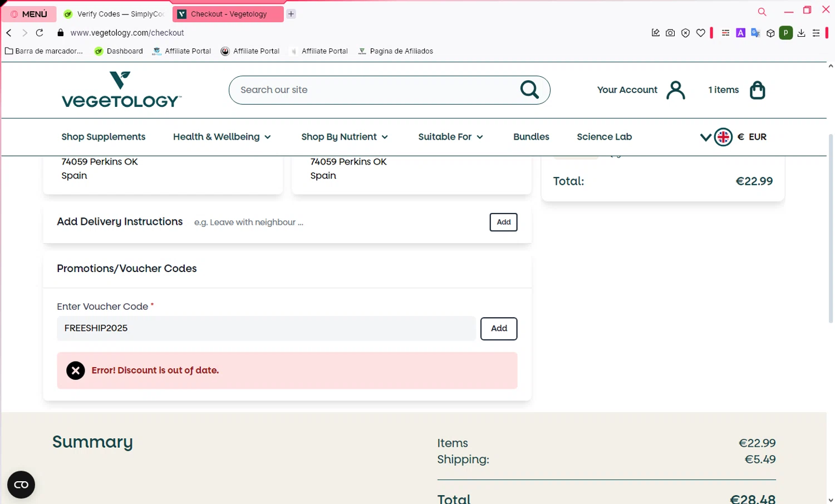Open the Opera MENÚ button
835x504 pixels.
click(29, 14)
